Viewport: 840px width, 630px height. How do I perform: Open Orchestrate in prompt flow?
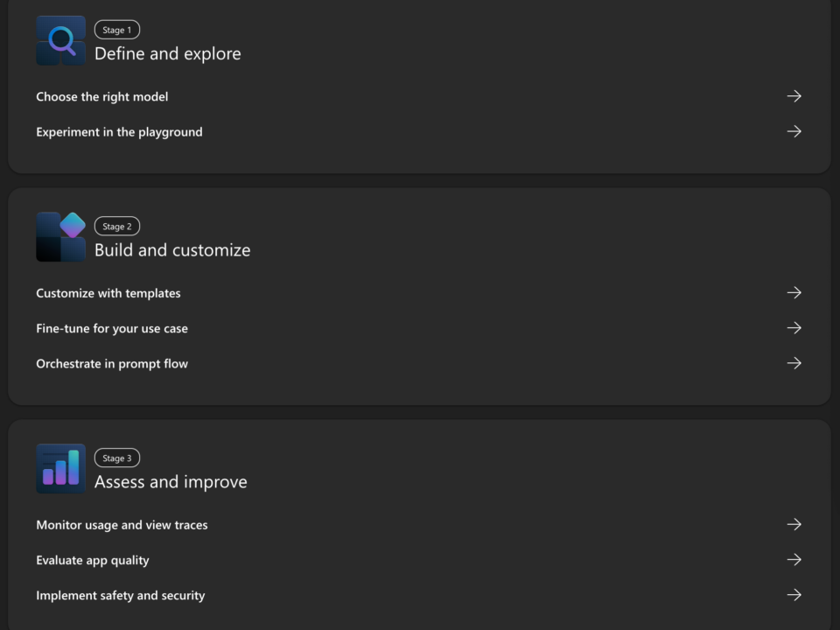tap(112, 364)
